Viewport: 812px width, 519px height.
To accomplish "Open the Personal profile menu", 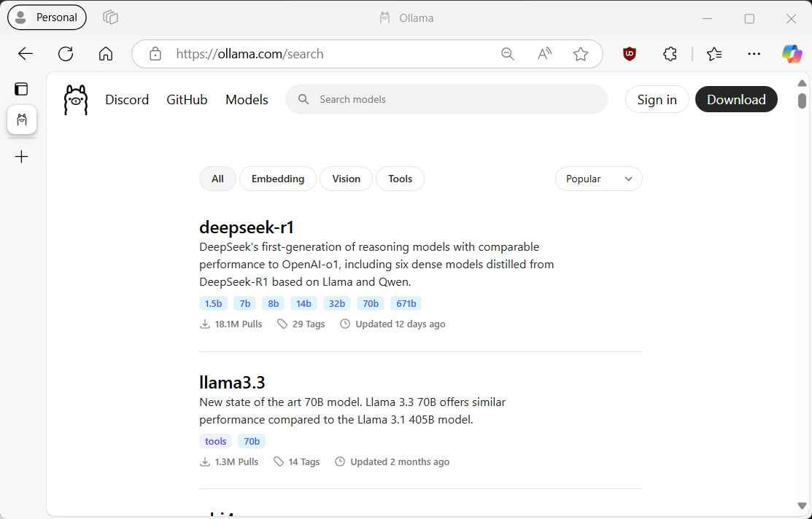I will tap(47, 17).
